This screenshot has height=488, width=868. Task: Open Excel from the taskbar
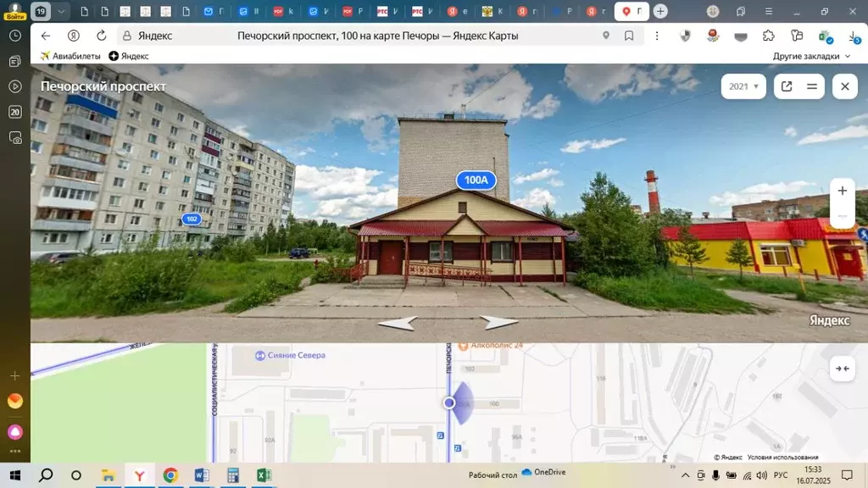pos(264,475)
